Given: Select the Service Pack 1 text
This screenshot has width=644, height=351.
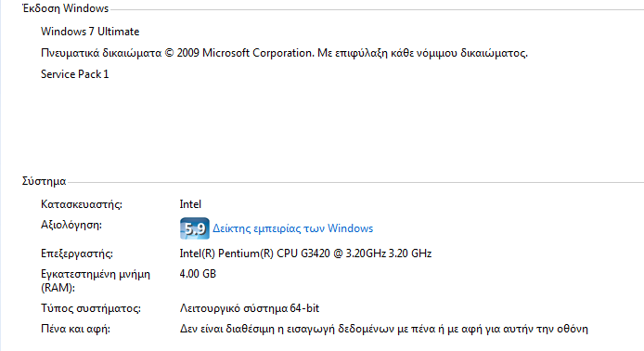Looking at the screenshot, I should point(75,74).
